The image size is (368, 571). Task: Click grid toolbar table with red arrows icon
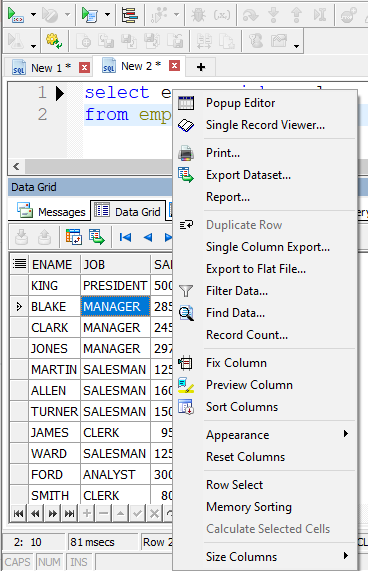73,237
